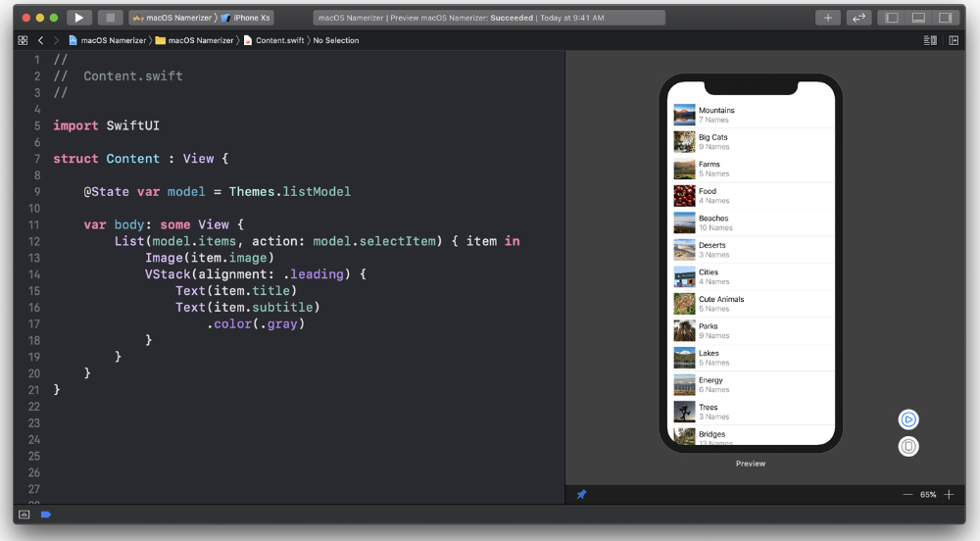
Task: Click the preview on device button
Action: (x=908, y=447)
